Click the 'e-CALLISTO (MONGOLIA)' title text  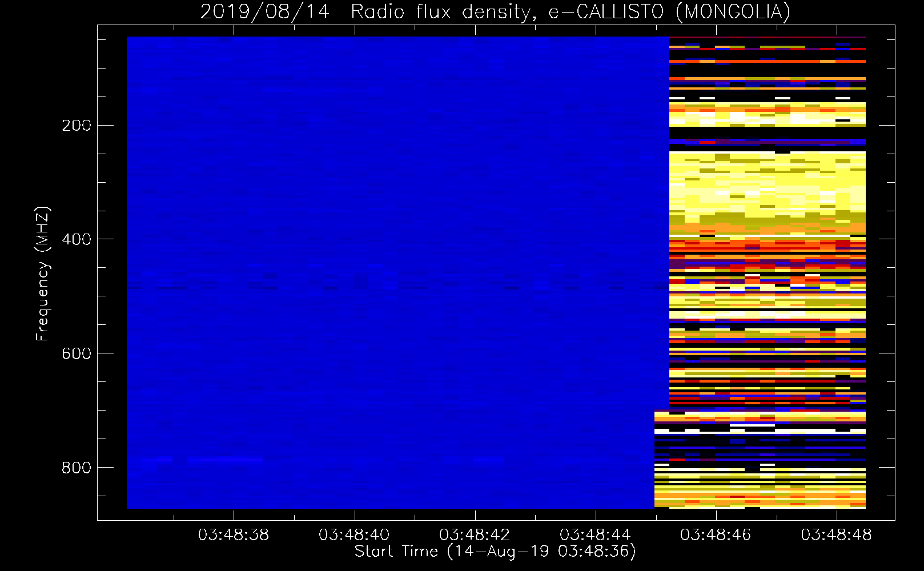[x=669, y=12]
